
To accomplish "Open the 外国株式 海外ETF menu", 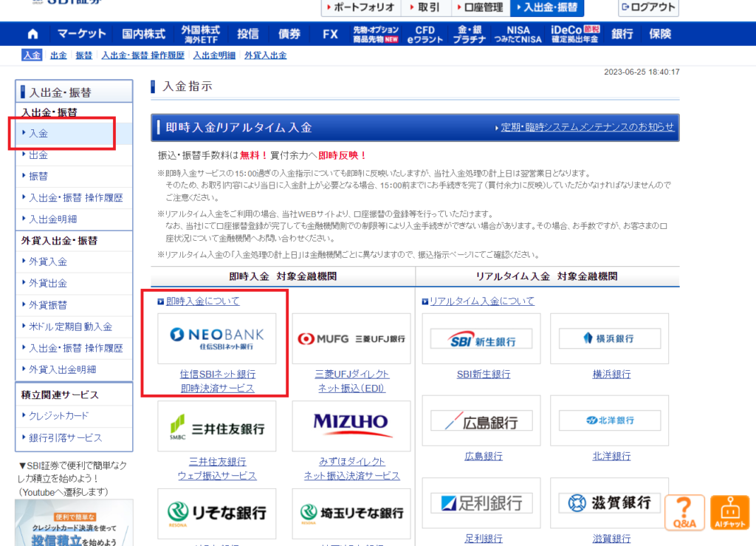I will click(x=201, y=34).
